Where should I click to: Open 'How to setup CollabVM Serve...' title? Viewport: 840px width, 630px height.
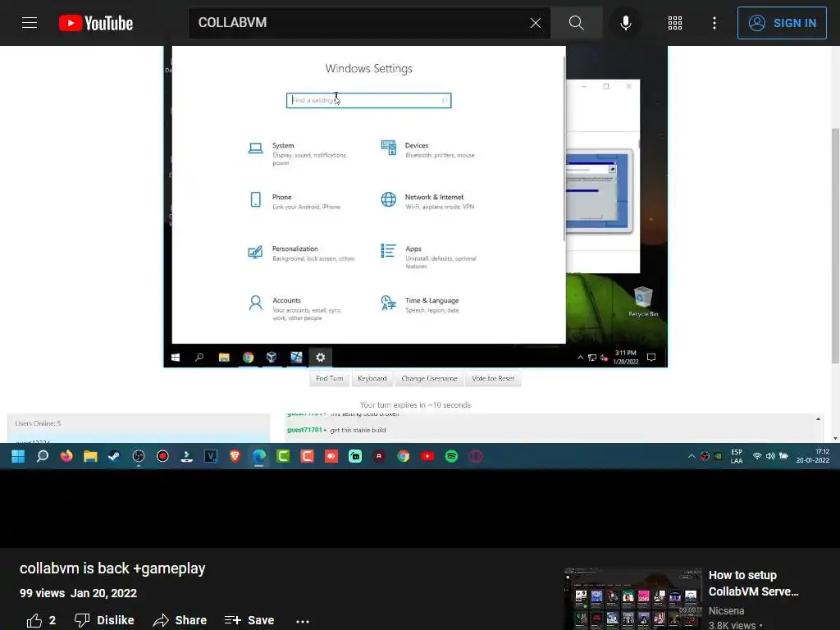tap(753, 583)
